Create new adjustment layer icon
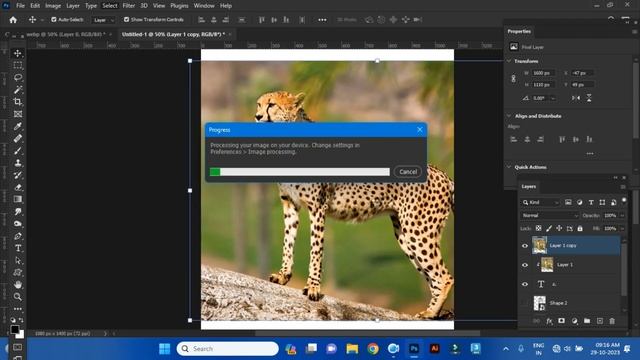This screenshot has width=640, height=360. click(574, 321)
